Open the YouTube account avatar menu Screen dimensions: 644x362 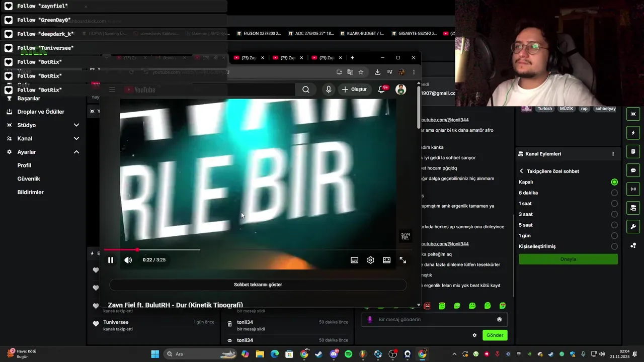pos(401,89)
